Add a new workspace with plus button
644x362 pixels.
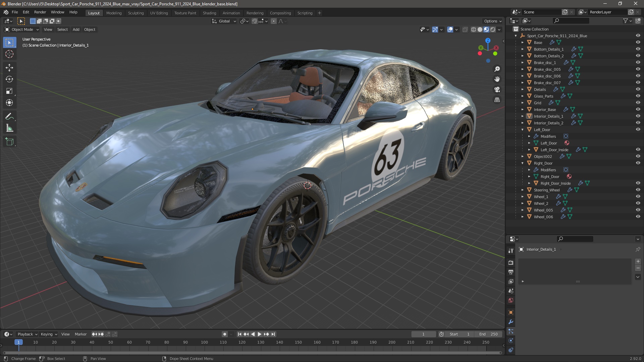pos(319,13)
